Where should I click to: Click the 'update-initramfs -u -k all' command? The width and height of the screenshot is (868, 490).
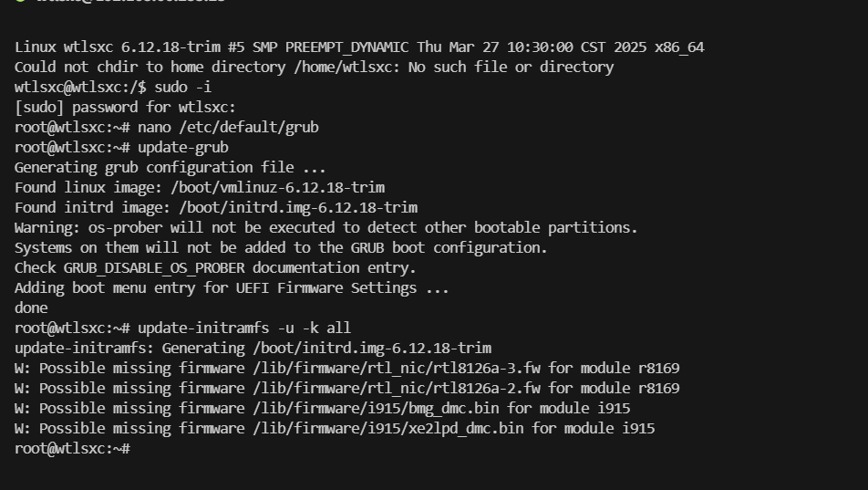tap(244, 328)
